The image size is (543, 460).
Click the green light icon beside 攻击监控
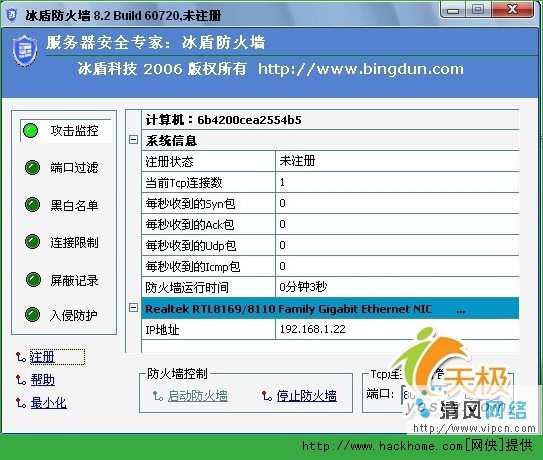[30, 131]
